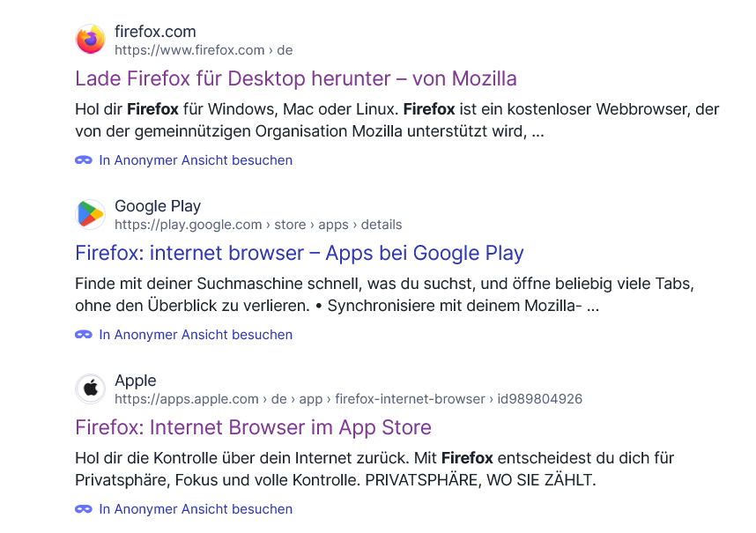Click the "Apple" site name
This screenshot has width=756, height=533.
pos(135,381)
